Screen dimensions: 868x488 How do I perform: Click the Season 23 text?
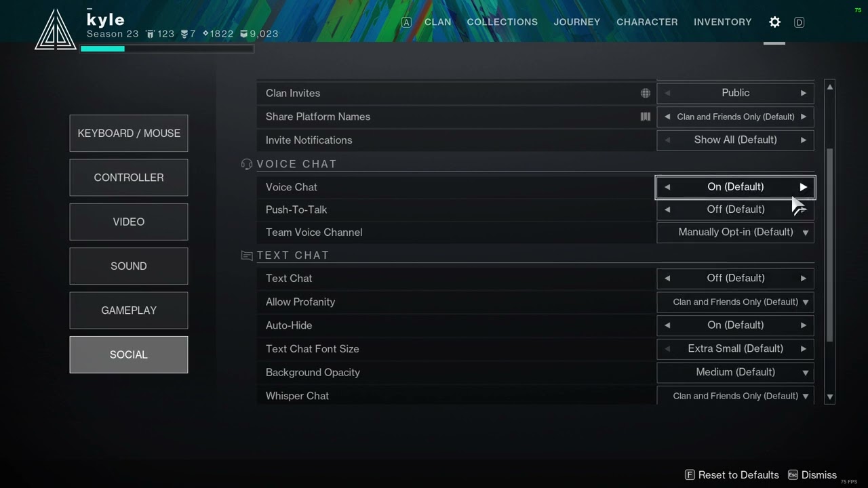[113, 34]
